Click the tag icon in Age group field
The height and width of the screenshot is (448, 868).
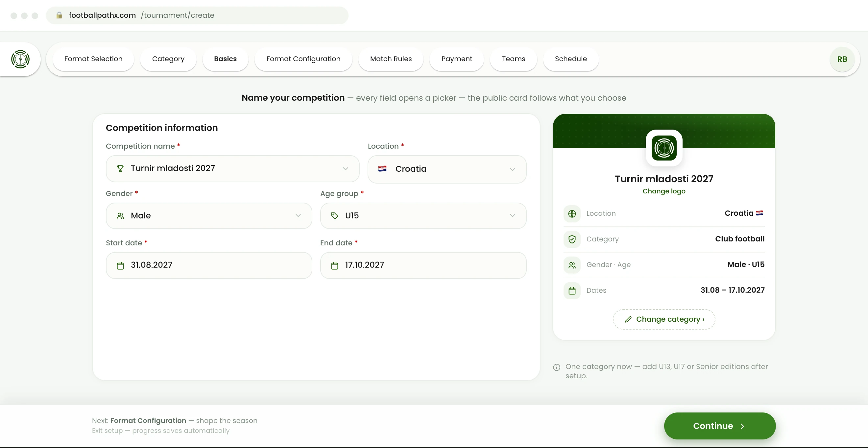point(335,216)
